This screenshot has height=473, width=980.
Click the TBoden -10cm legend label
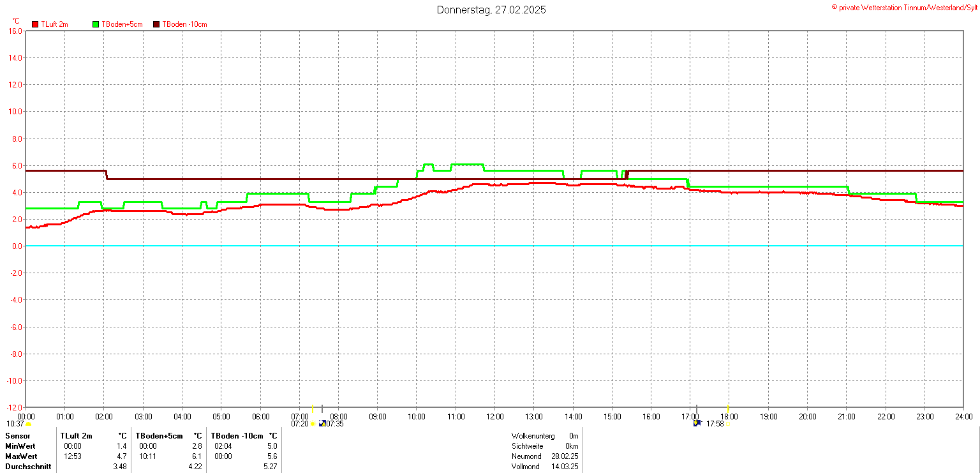pos(184,24)
